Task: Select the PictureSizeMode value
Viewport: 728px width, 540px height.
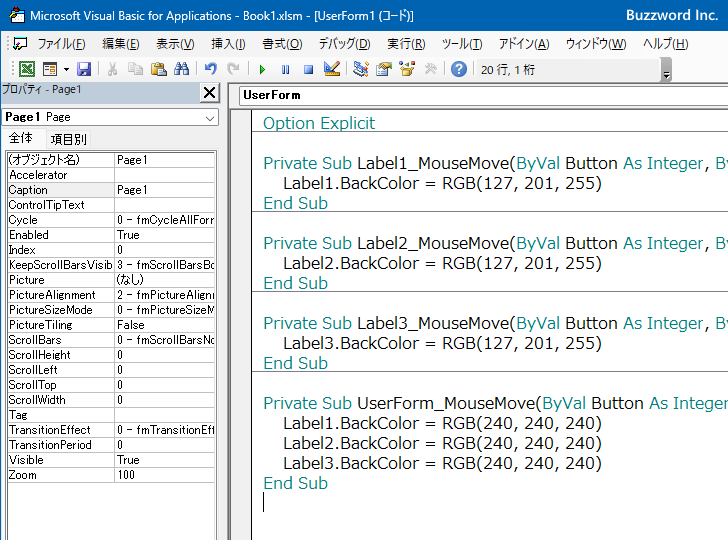Action: [x=164, y=310]
